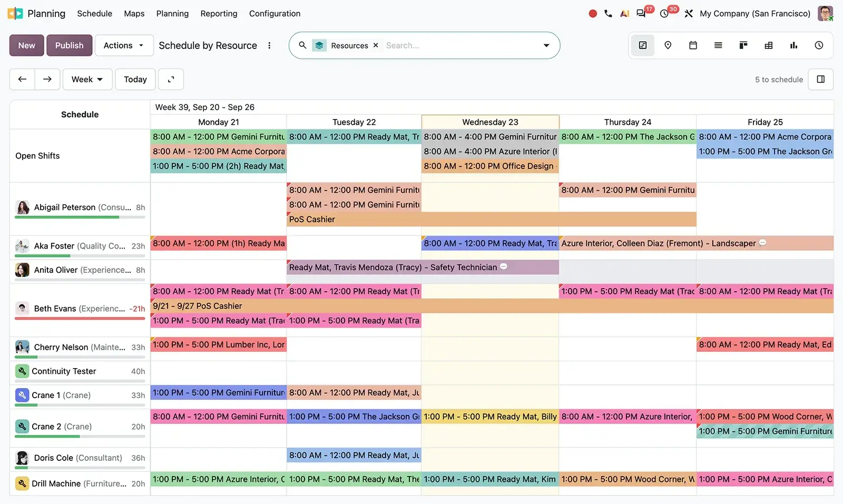The image size is (843, 504).
Task: Open the My Company (San Francisco) switcher
Action: [x=755, y=14]
